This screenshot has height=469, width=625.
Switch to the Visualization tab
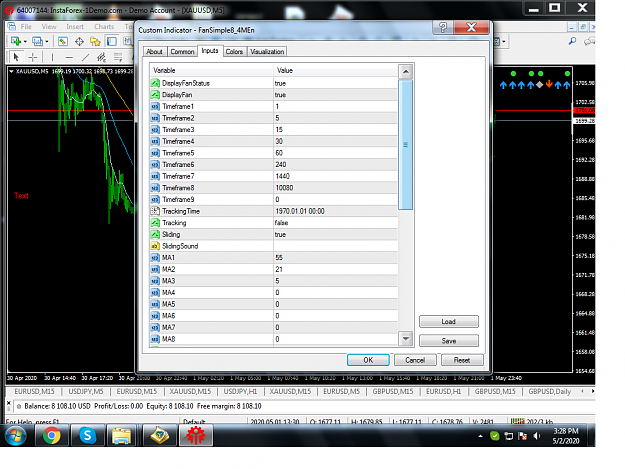(267, 52)
